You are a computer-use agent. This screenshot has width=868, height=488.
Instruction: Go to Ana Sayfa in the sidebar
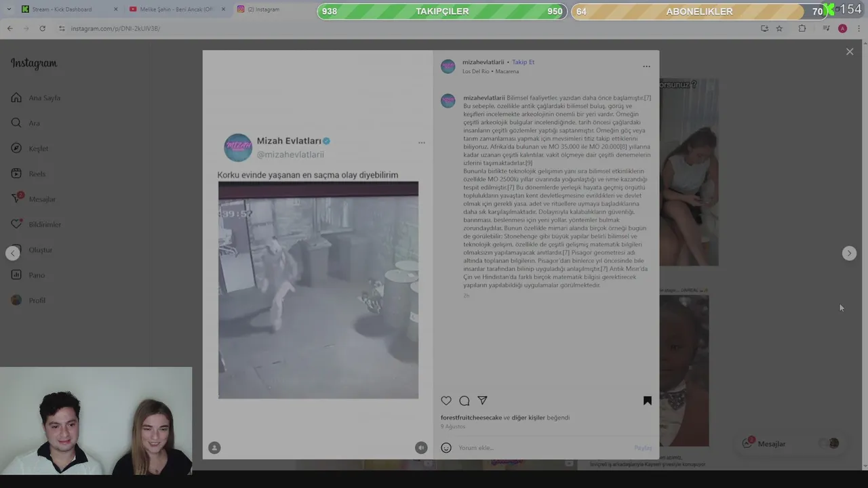point(36,98)
